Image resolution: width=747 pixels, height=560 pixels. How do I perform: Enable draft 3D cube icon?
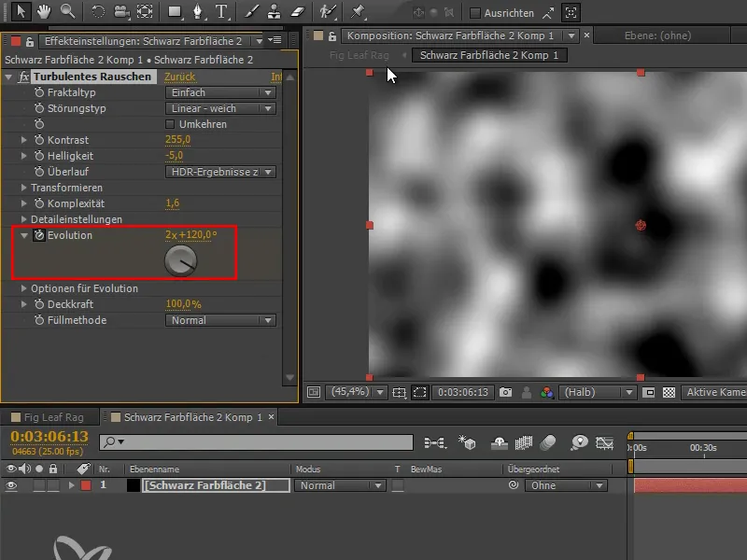(467, 442)
